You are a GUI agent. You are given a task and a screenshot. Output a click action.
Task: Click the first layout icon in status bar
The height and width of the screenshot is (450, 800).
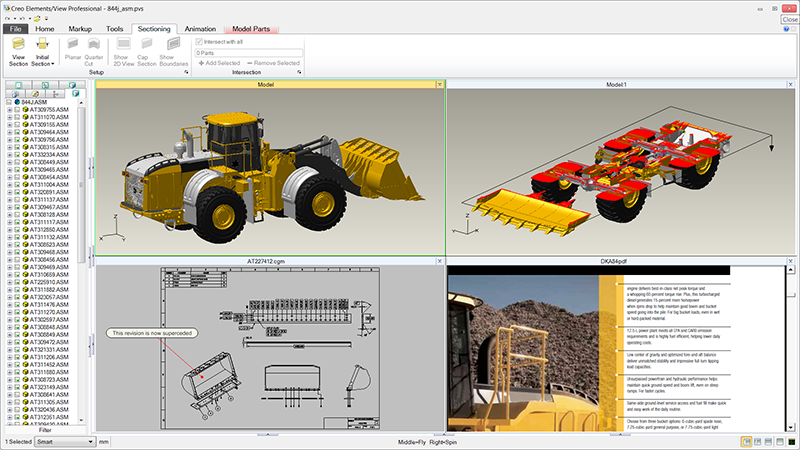tap(747, 441)
